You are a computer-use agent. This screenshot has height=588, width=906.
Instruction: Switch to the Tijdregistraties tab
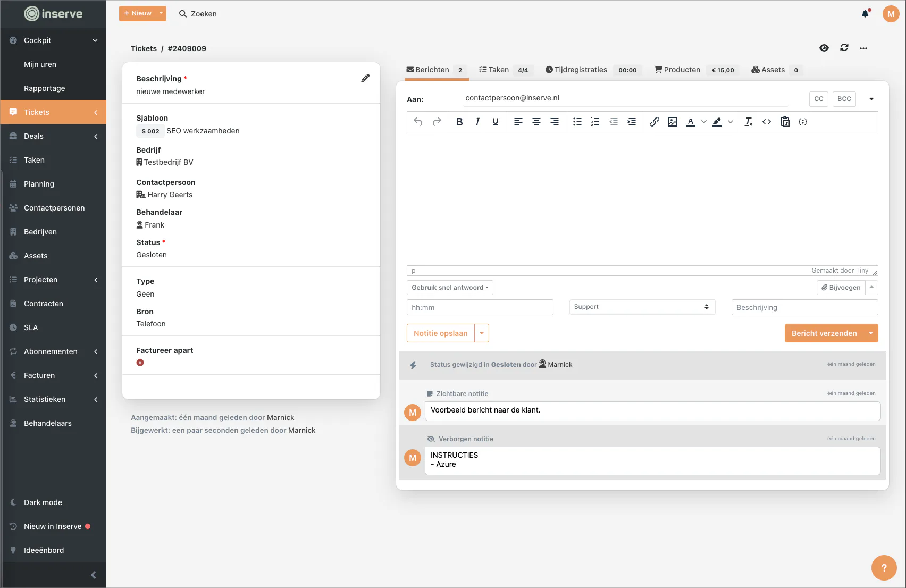pyautogui.click(x=593, y=70)
